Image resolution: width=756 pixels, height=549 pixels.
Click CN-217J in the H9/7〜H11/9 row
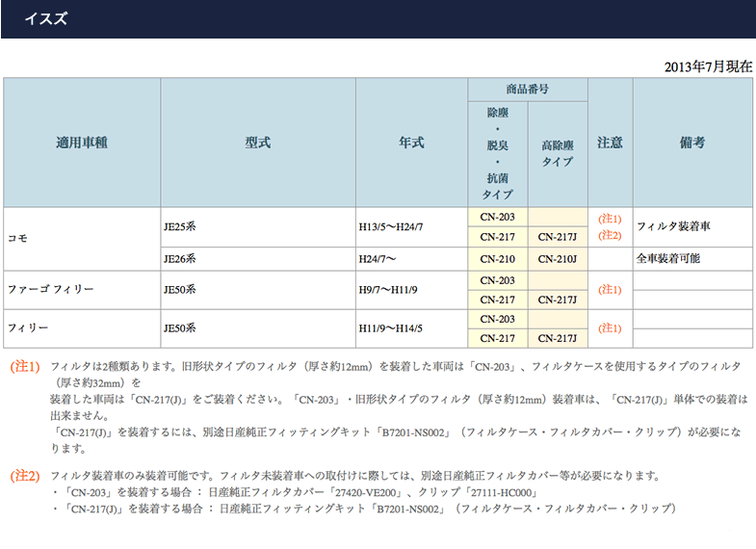(558, 300)
